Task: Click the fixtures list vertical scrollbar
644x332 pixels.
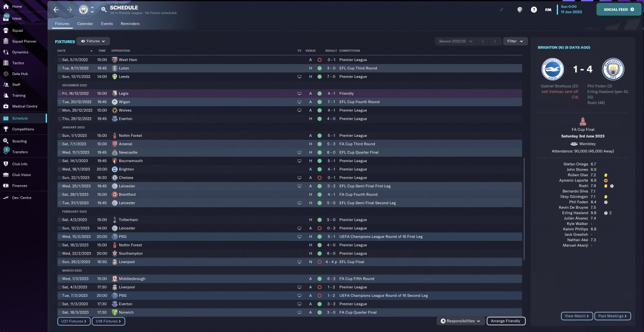Action: tap(524, 209)
